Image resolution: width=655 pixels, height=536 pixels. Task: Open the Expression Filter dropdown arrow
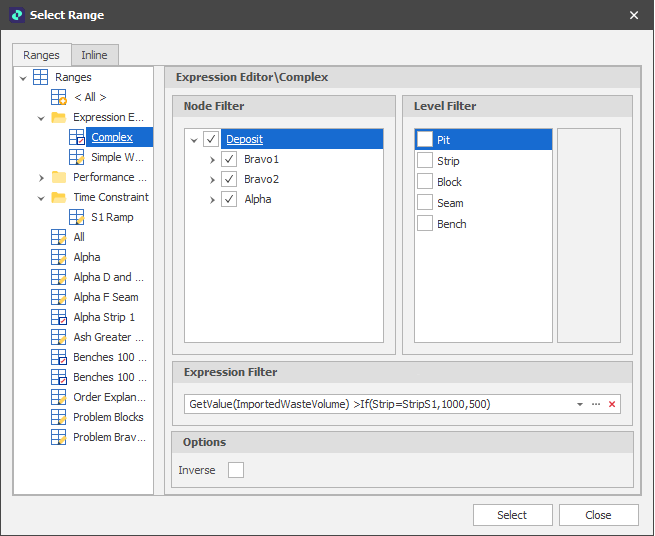pos(580,404)
